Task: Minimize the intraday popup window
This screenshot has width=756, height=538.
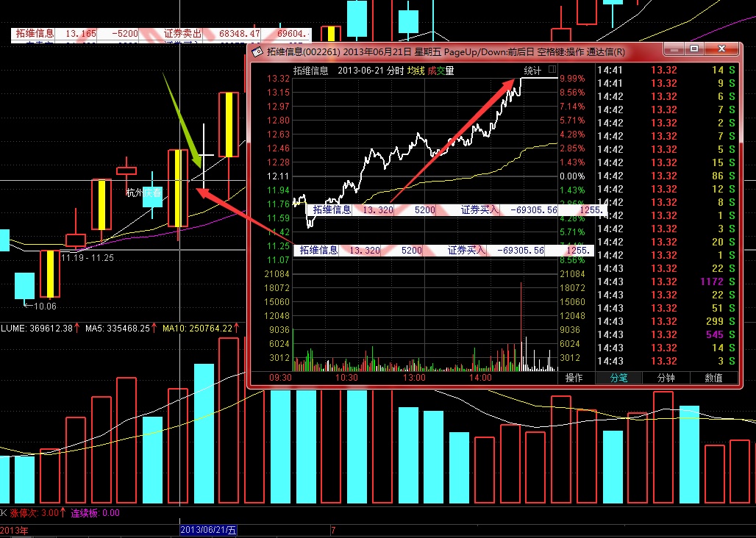Action: [x=673, y=49]
